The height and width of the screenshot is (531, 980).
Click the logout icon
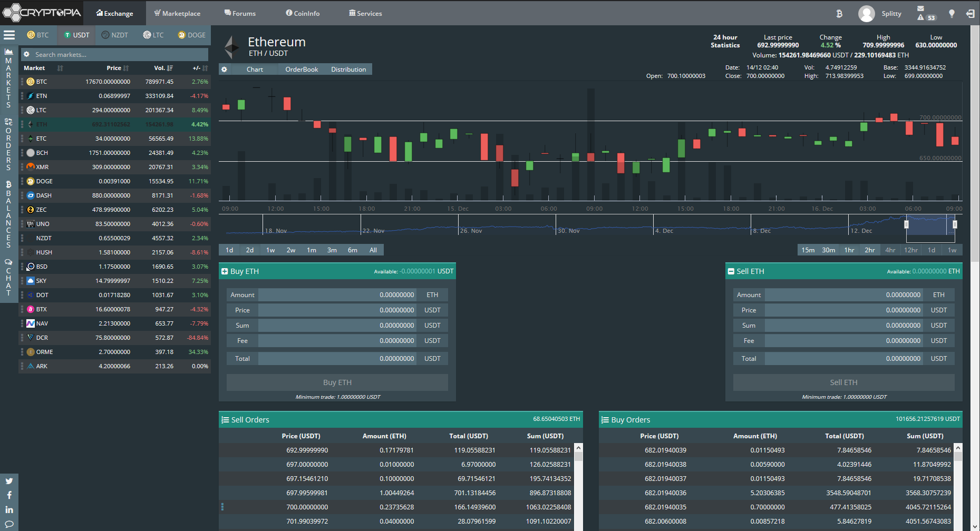(970, 14)
